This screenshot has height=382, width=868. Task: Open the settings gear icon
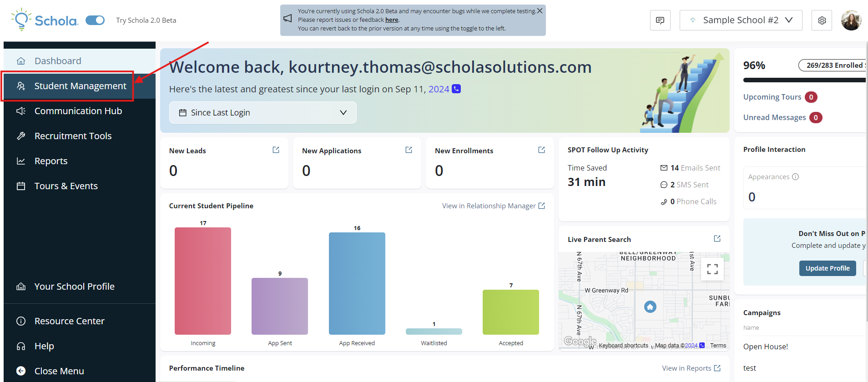pyautogui.click(x=822, y=20)
